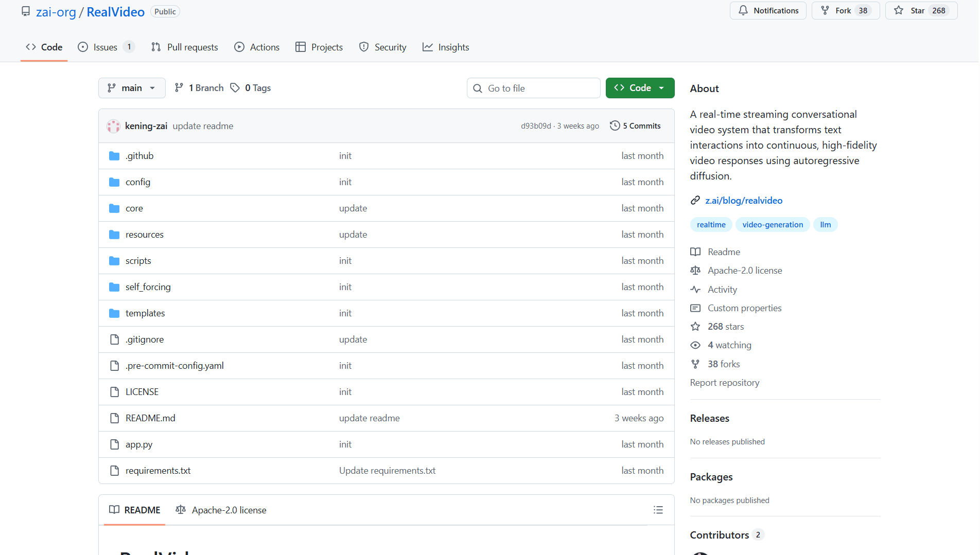Click the tag icon for Tags
Image resolution: width=980 pixels, height=555 pixels.
(x=235, y=88)
